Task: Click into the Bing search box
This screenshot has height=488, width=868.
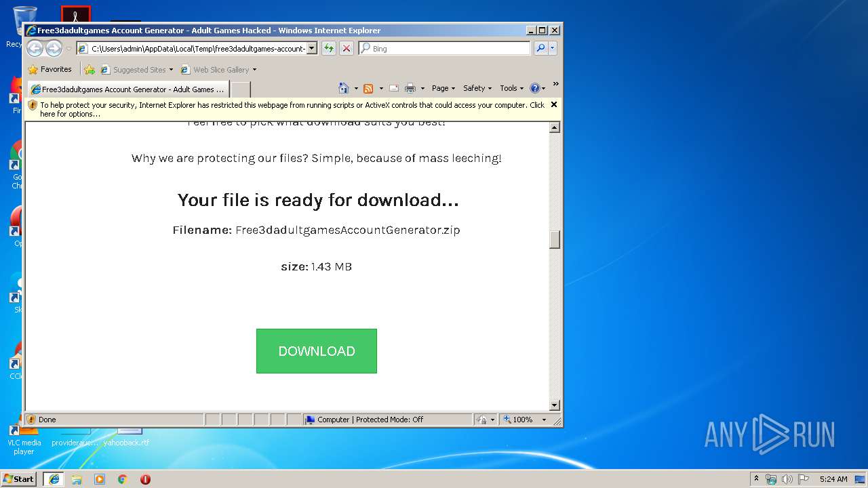Action: coord(444,48)
